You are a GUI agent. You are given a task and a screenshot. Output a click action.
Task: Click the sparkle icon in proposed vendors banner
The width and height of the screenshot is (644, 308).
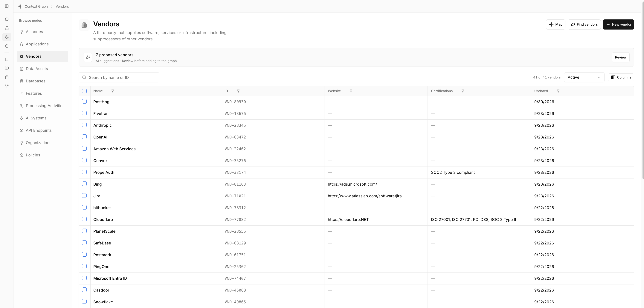click(x=88, y=57)
